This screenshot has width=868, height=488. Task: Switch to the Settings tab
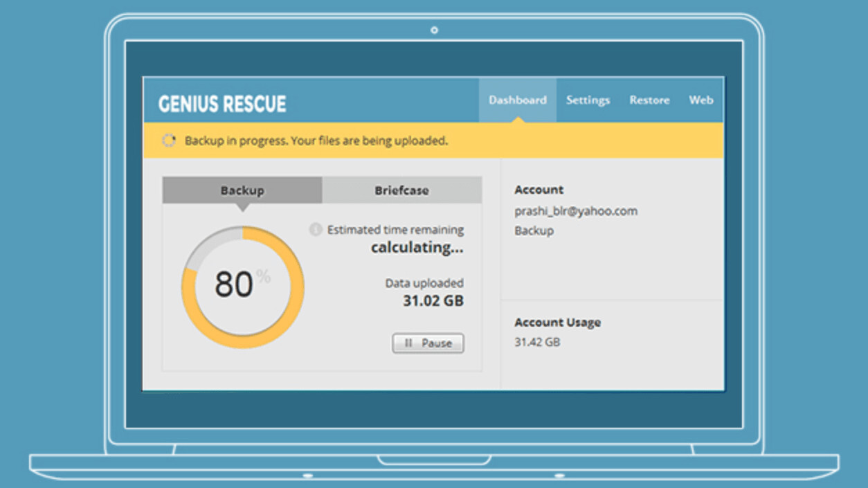coord(588,100)
